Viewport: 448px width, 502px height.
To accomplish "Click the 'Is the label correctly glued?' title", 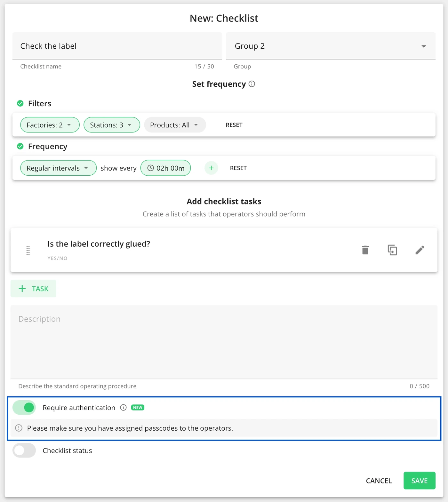I will (99, 244).
